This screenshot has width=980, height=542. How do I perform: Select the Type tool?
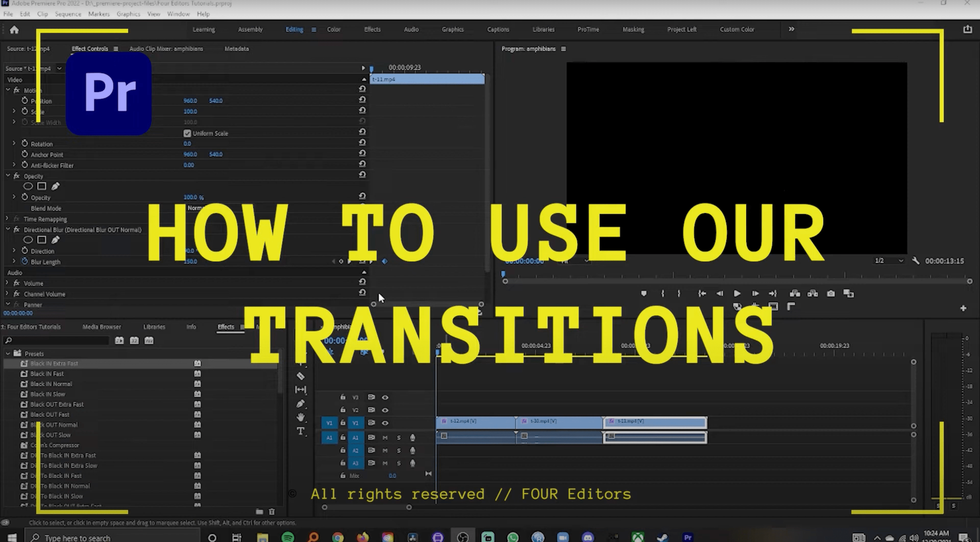(x=300, y=431)
